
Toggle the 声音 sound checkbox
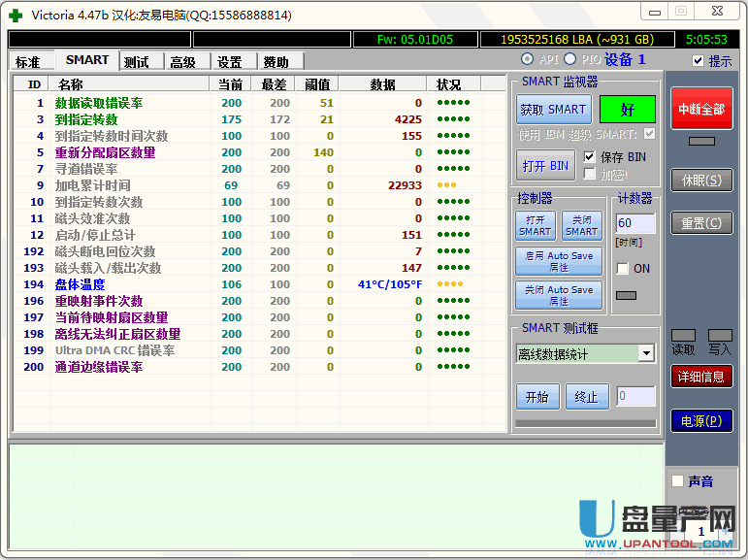[x=677, y=481]
